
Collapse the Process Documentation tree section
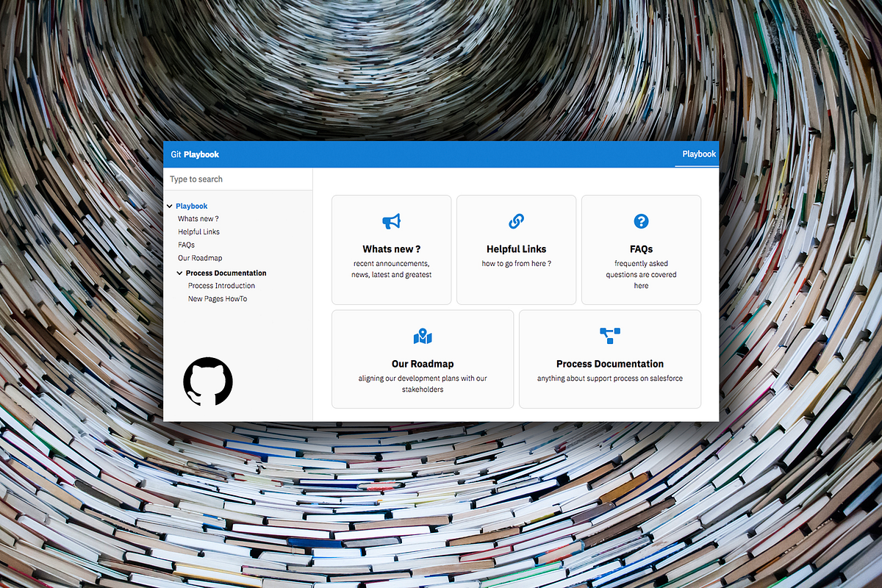[x=179, y=273]
